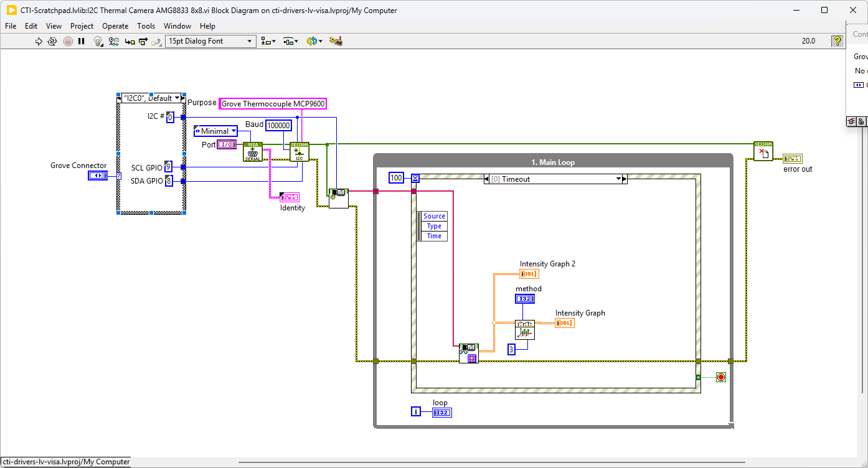
Task: Click the Baud constant value 100000
Action: tap(278, 126)
